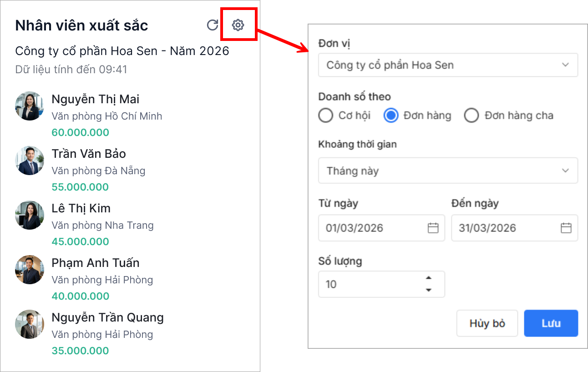The image size is (588, 372).
Task: Select the Cơ hội radio option
Action: tap(326, 116)
